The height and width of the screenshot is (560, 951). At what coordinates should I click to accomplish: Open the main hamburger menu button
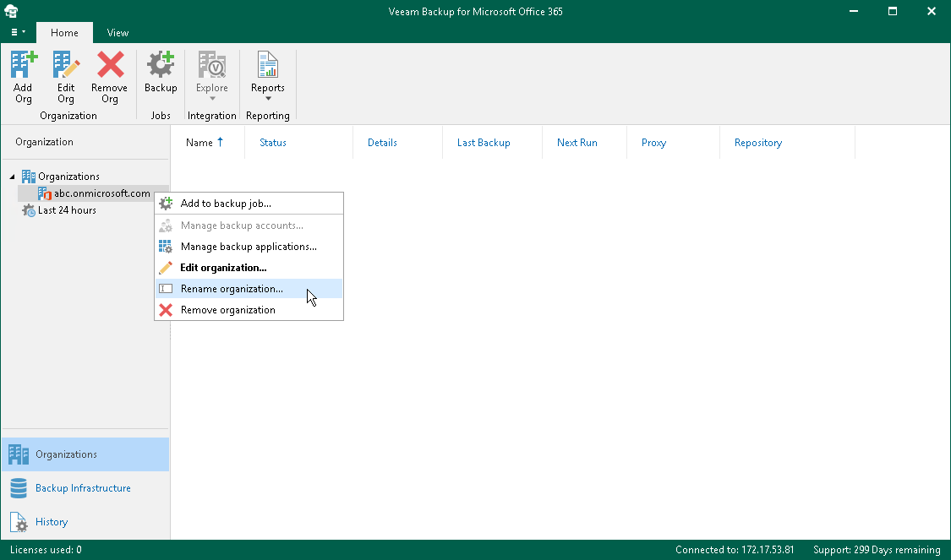(x=18, y=32)
